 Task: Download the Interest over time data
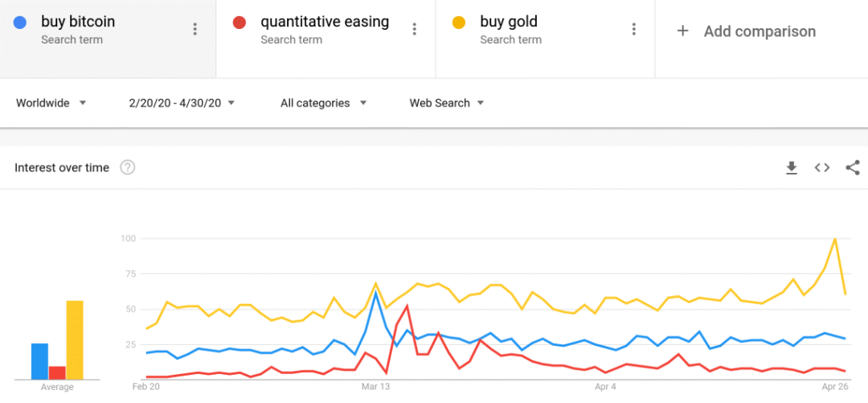point(791,167)
